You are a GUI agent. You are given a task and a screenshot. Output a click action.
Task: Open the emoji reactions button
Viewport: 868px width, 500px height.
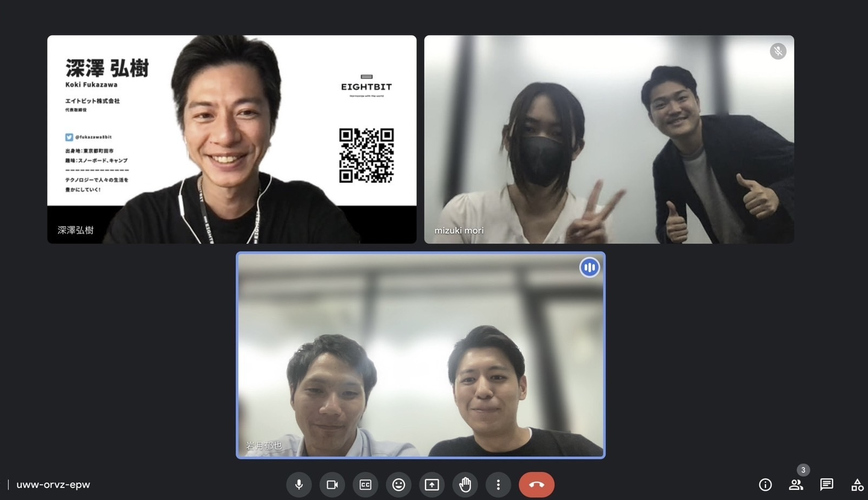tap(398, 484)
